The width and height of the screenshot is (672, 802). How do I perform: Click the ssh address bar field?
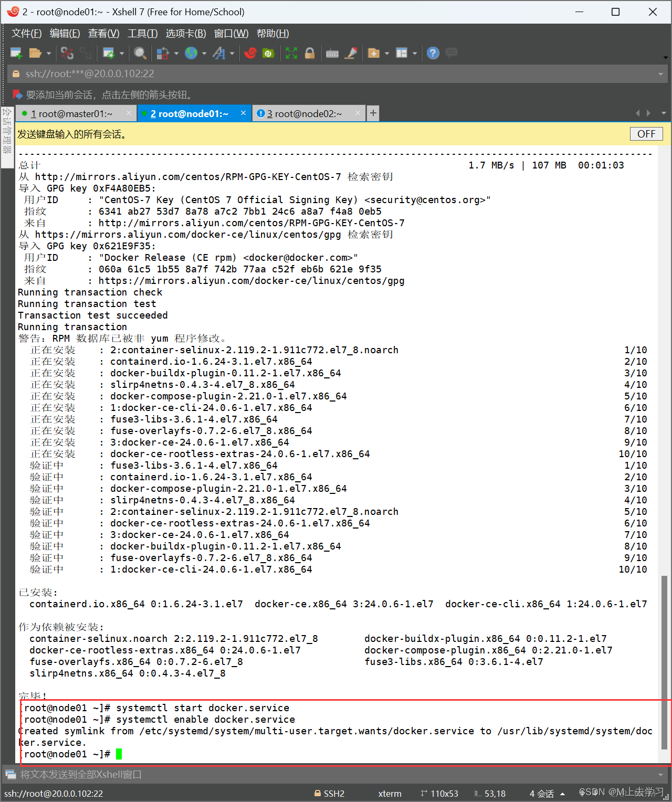click(x=337, y=74)
